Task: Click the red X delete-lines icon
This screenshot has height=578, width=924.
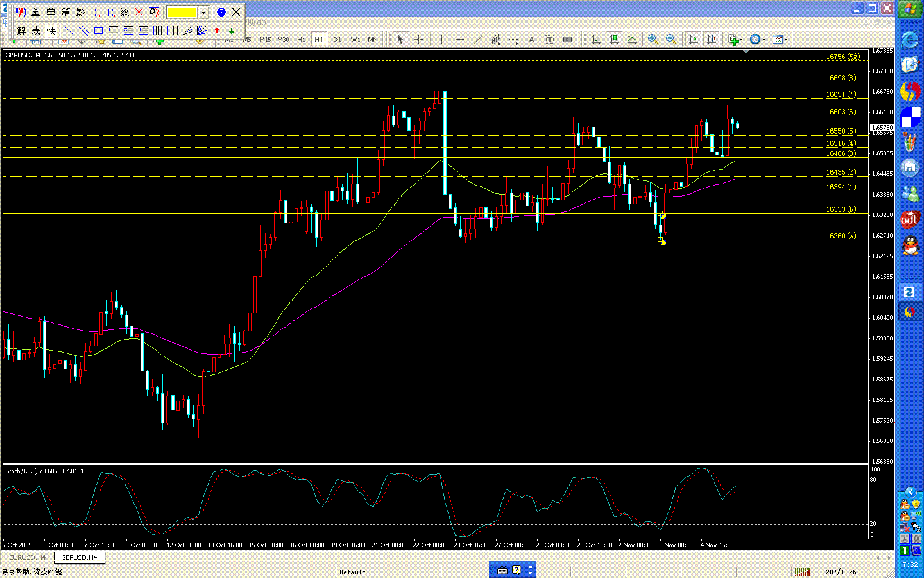Action: [139, 12]
